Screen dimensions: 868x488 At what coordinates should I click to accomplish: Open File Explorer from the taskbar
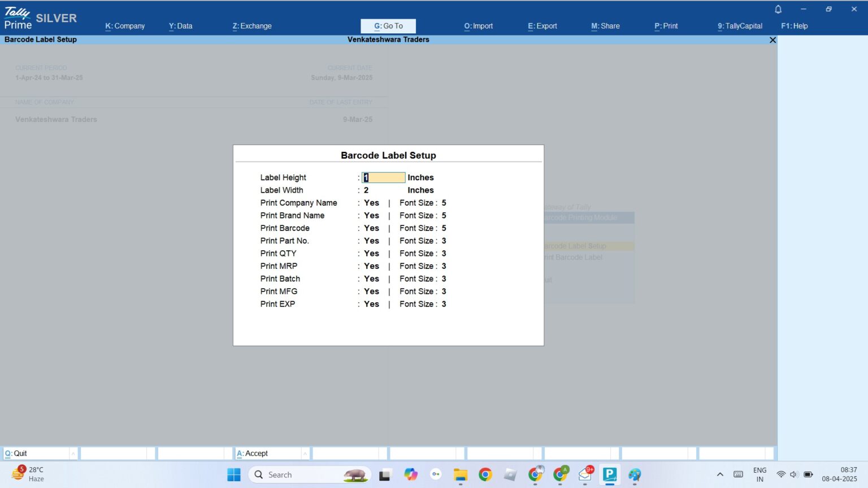click(x=460, y=474)
